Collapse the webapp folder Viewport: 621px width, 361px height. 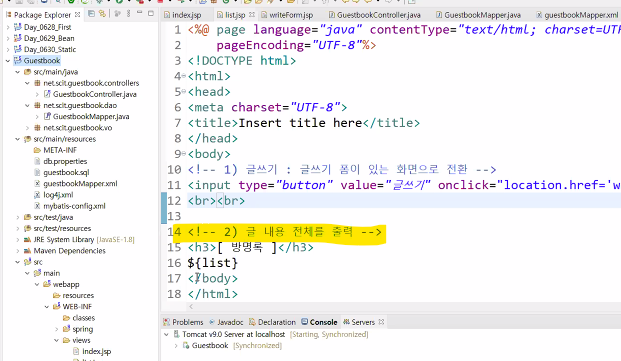[x=37, y=284]
